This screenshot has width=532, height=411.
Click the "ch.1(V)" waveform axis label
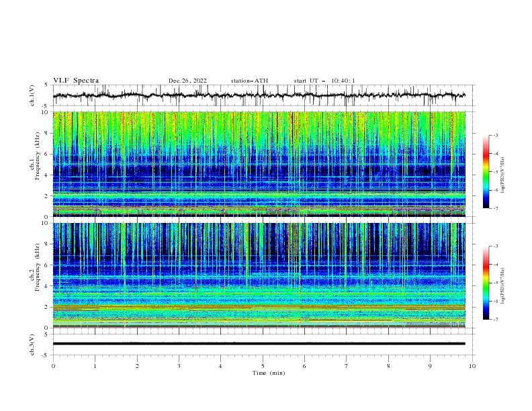(32, 95)
